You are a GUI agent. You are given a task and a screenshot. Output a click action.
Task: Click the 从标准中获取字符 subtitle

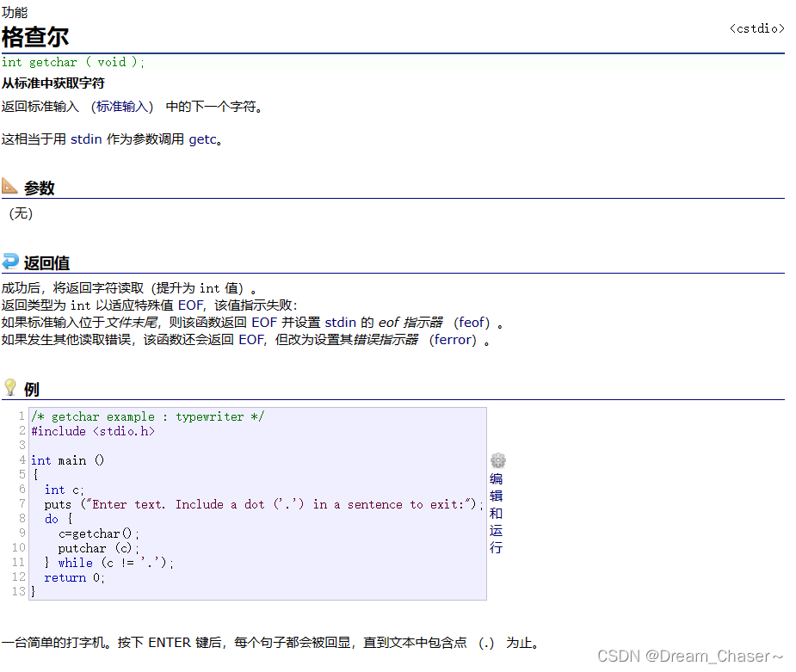coord(52,83)
